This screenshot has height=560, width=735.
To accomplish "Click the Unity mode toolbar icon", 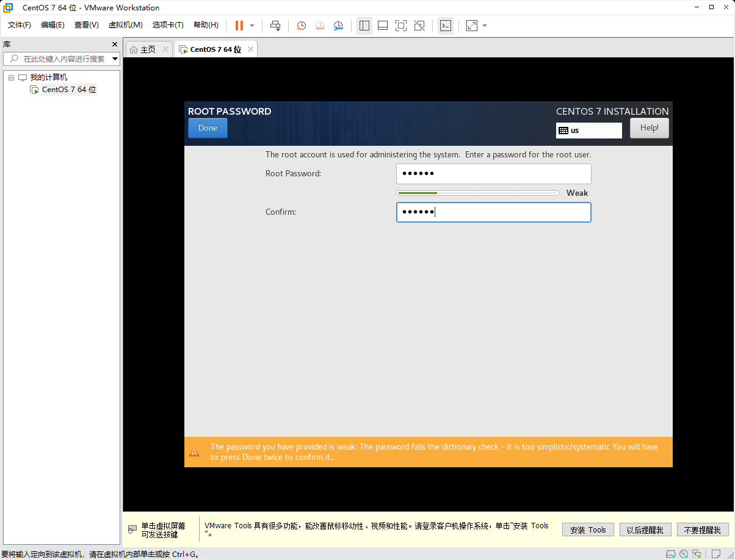I will (x=419, y=26).
